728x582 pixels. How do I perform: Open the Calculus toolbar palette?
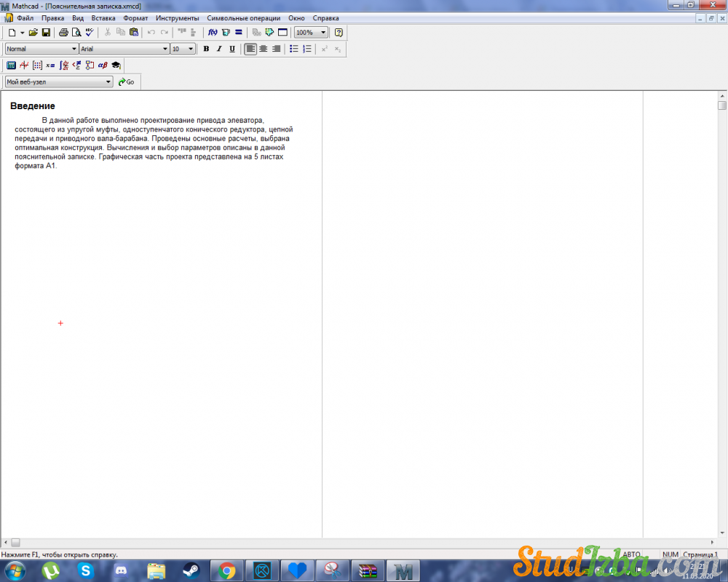tap(64, 65)
